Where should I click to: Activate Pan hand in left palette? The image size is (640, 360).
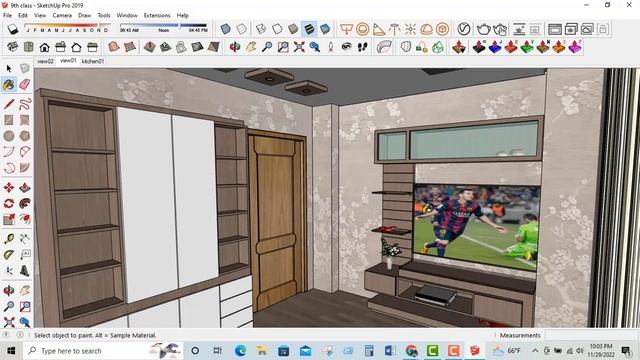24,290
